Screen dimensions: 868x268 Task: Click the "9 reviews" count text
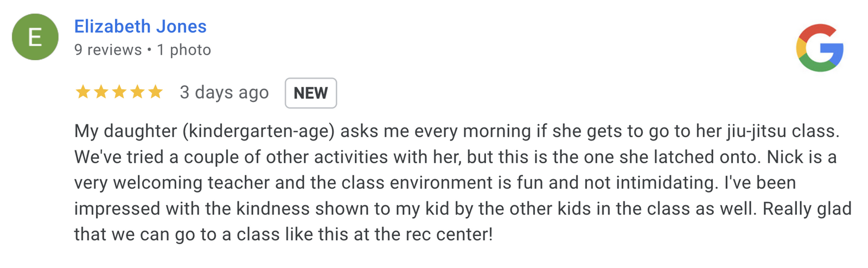(107, 50)
